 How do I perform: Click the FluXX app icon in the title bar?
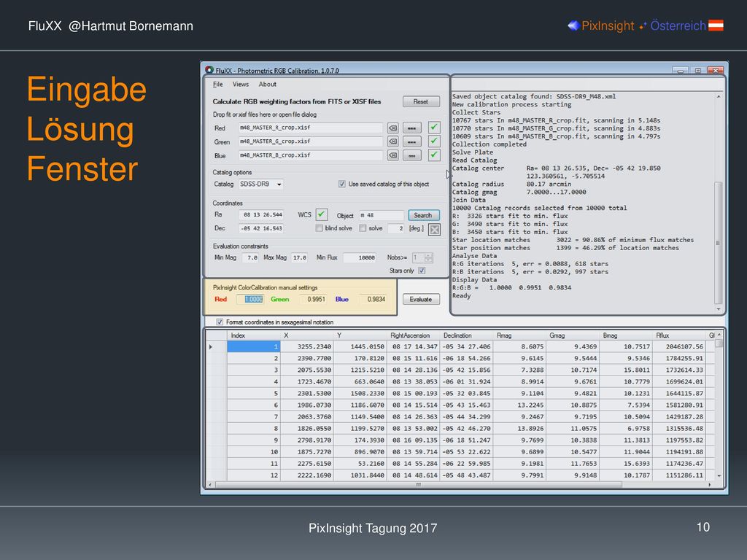coord(209,70)
